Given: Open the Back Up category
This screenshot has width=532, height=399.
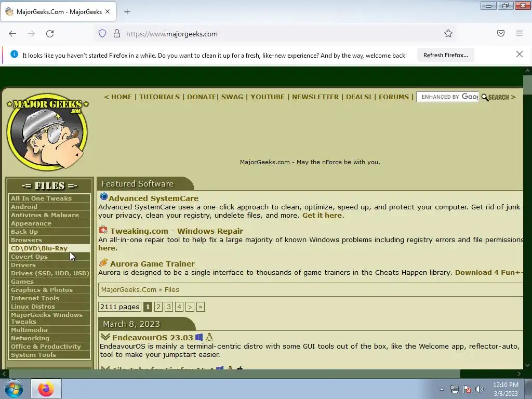Looking at the screenshot, I should coord(49,232).
